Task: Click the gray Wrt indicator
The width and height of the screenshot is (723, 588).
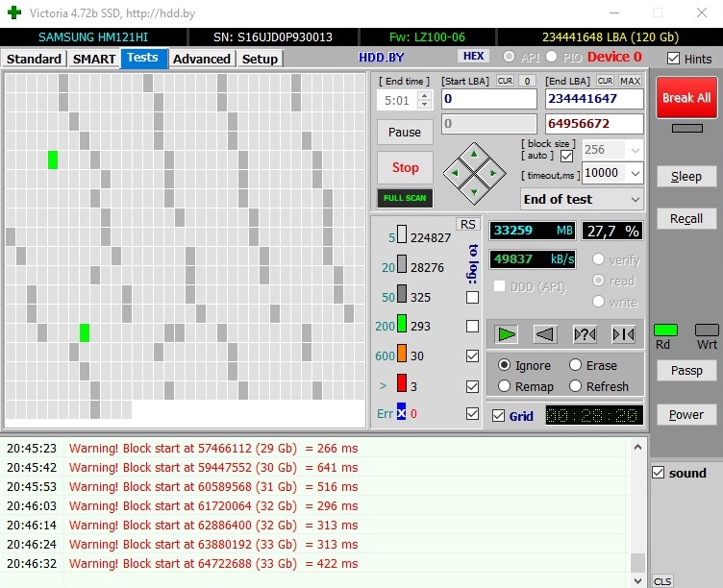Action: 707,330
